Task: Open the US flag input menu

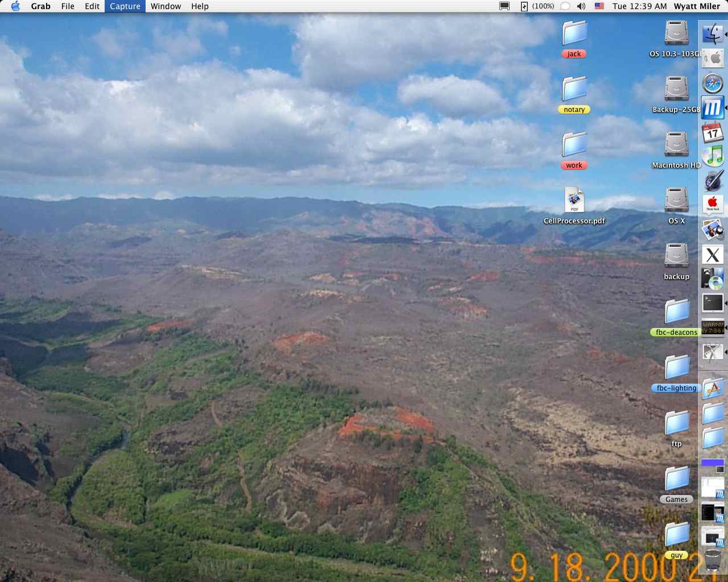Action: tap(598, 6)
